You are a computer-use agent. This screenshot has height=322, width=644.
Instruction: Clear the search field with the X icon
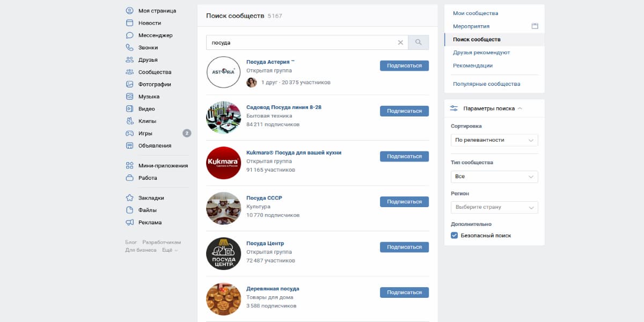click(x=400, y=42)
